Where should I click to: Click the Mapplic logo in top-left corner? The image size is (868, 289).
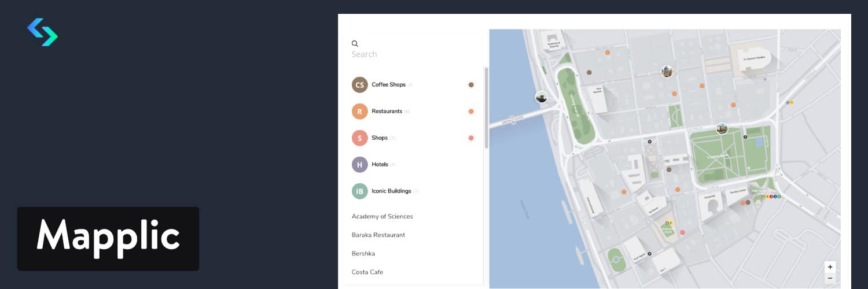(42, 32)
